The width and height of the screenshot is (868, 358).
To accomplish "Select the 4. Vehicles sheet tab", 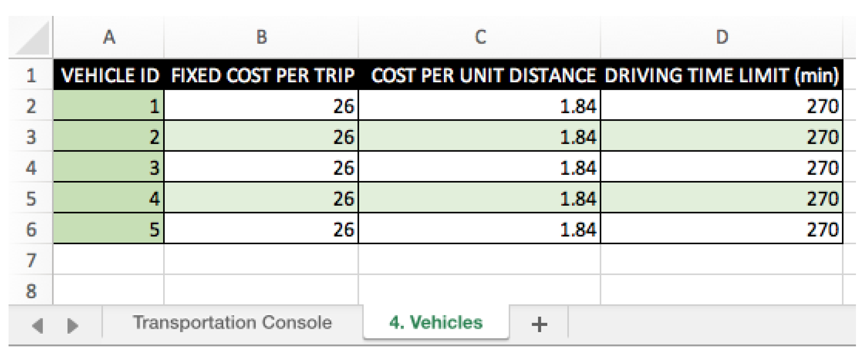I will point(436,323).
